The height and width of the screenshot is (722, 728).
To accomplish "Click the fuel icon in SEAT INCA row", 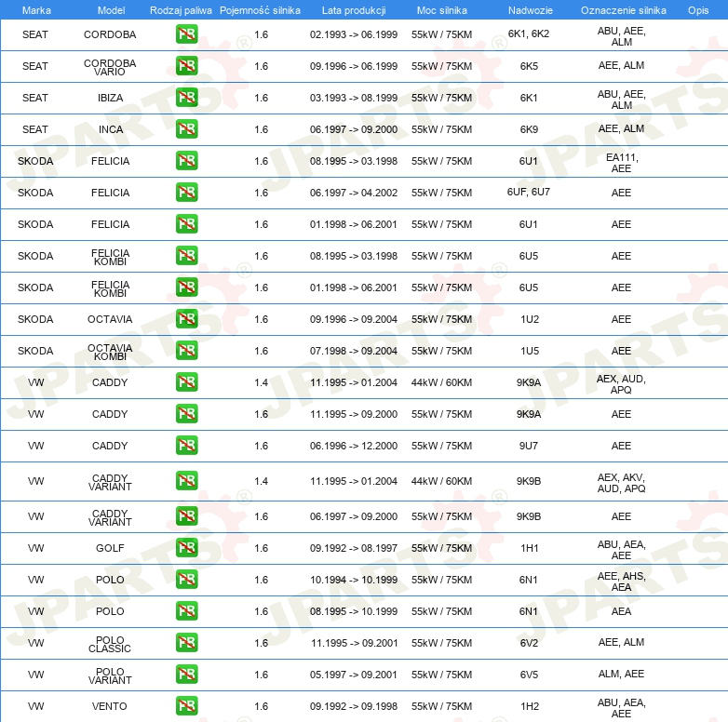I will click(186, 129).
